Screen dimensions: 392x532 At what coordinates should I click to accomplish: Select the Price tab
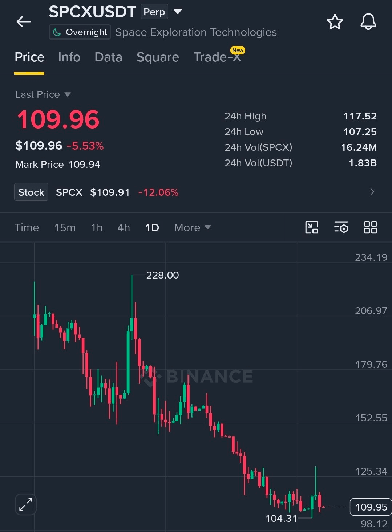click(29, 57)
